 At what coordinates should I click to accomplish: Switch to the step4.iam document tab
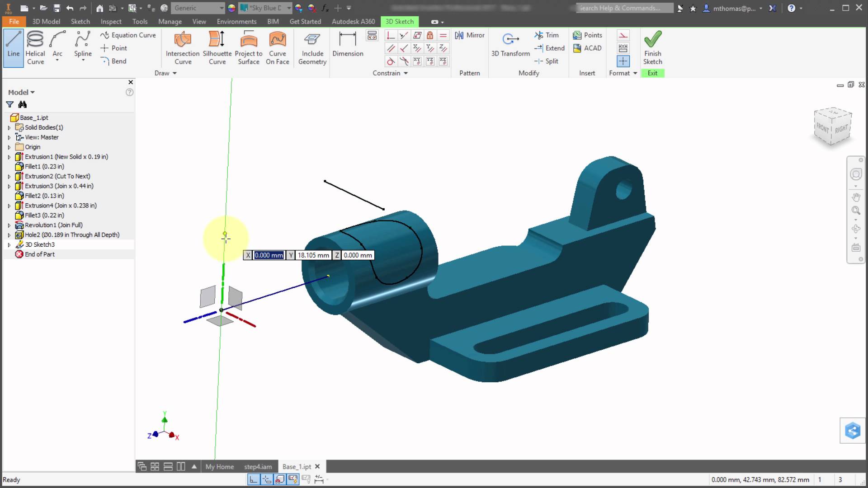[258, 466]
